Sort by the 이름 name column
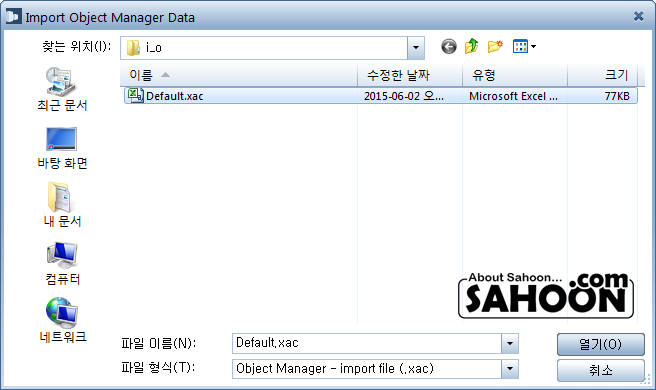The height and width of the screenshot is (390, 656). pos(239,75)
